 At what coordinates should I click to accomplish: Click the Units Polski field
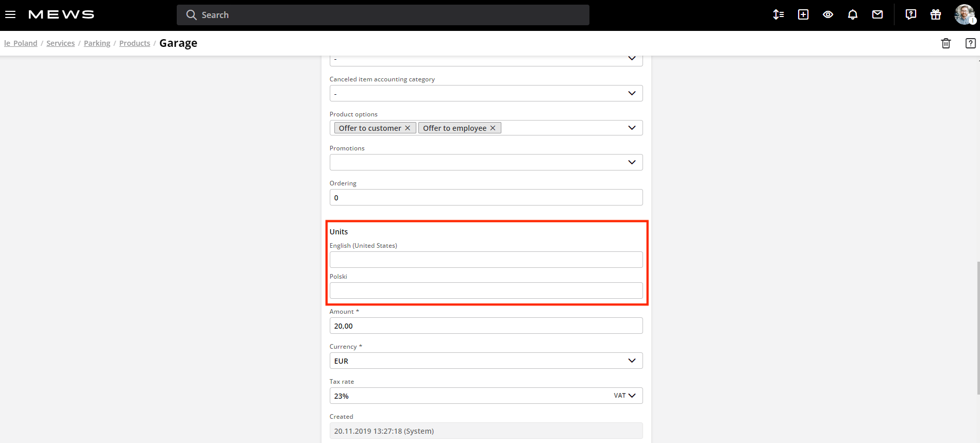coord(486,291)
